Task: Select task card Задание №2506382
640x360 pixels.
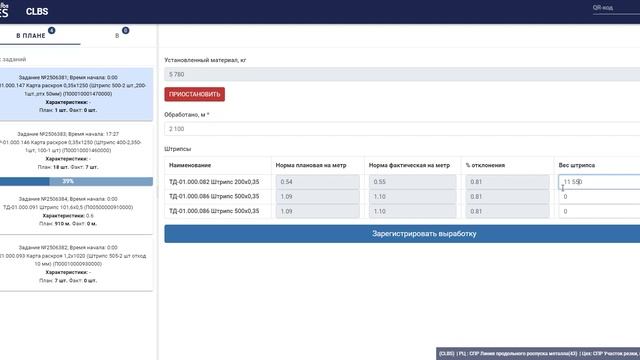Action: (76, 264)
